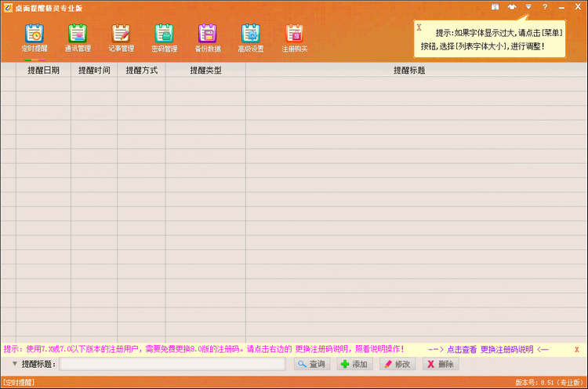This screenshot has height=389, width=588.
Task: Click the 修改 edit reminder button
Action: pyautogui.click(x=397, y=364)
